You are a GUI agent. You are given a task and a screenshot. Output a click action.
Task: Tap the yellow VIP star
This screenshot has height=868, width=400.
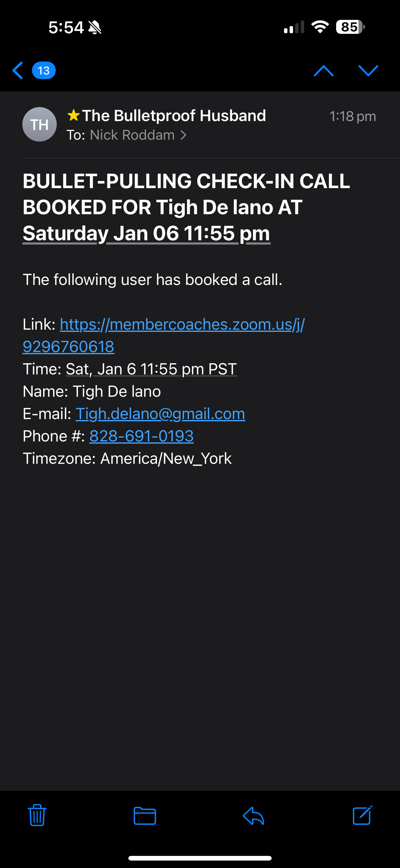coord(73,115)
